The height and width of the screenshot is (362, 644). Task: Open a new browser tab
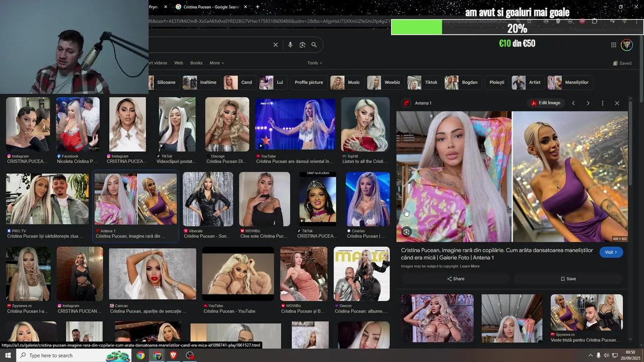coord(258,7)
